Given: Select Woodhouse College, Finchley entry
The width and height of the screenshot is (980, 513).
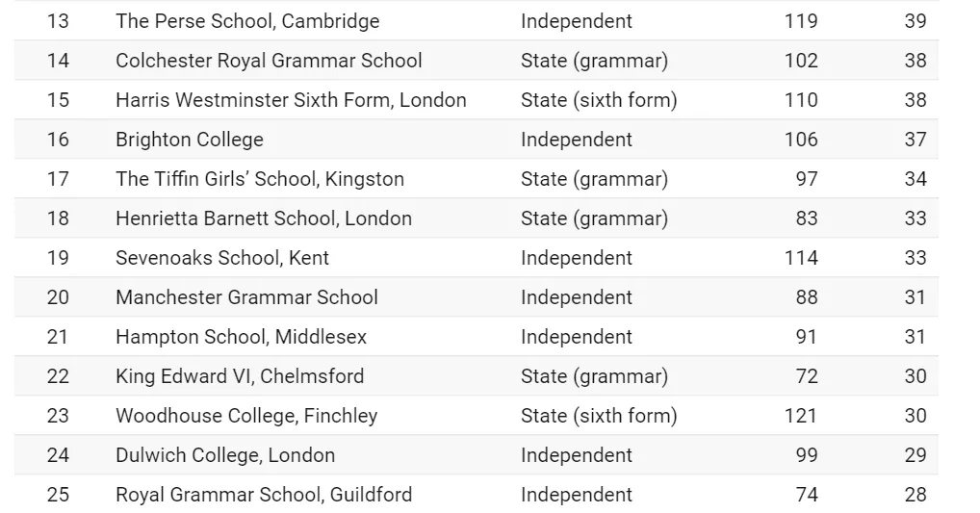Looking at the screenshot, I should point(246,416).
